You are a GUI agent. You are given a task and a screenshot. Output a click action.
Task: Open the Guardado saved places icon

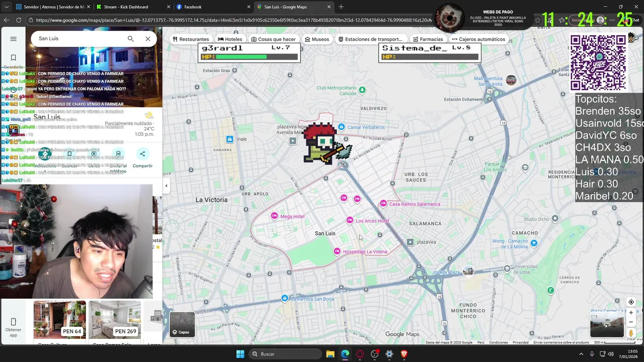pyautogui.click(x=14, y=58)
